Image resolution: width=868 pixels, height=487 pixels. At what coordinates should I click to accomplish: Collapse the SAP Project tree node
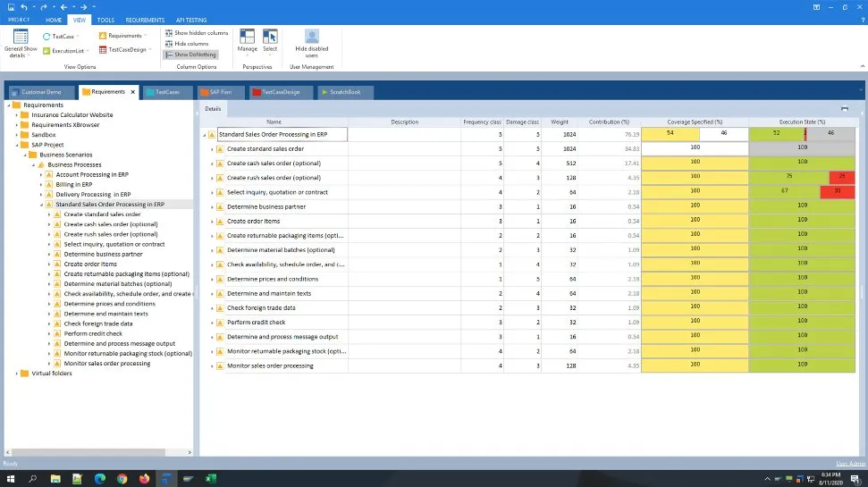[17, 145]
